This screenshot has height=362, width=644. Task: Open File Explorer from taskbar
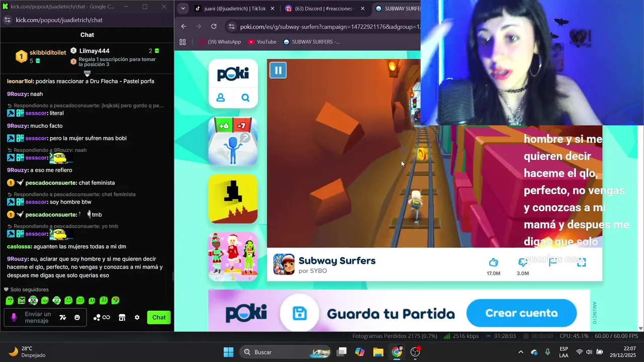[x=378, y=352]
